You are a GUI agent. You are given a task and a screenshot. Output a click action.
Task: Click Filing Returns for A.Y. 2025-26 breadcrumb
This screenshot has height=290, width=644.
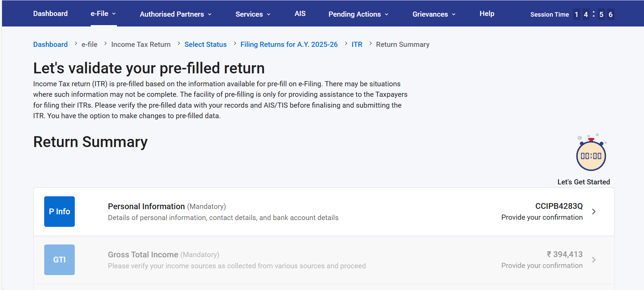tap(289, 44)
